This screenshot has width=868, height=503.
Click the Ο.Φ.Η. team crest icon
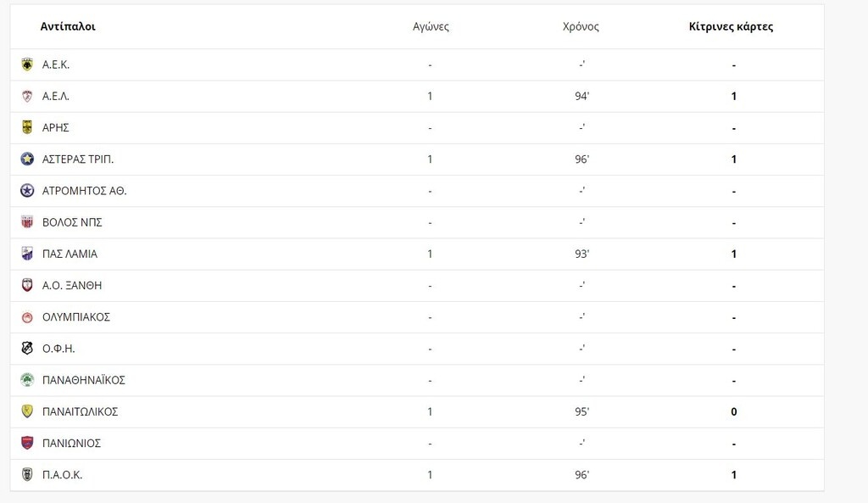[x=27, y=349]
